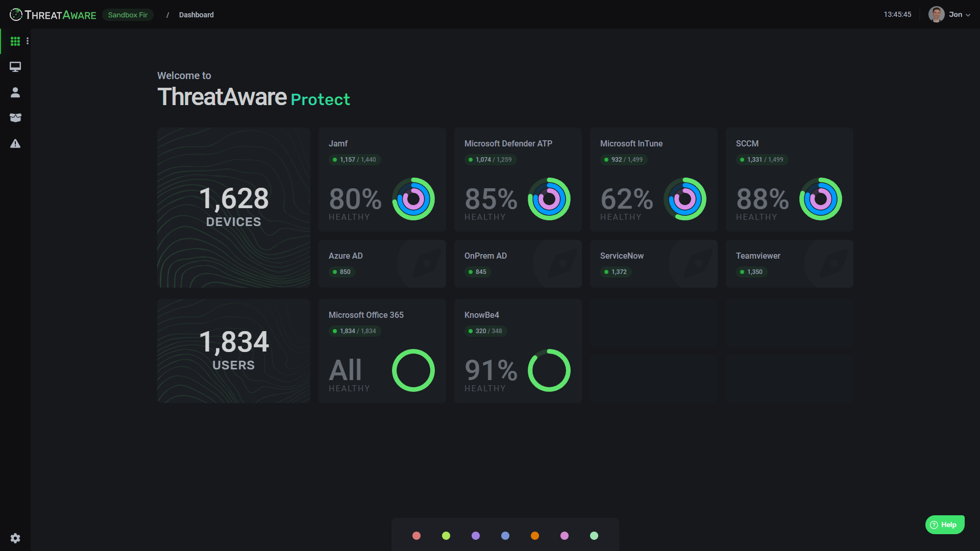The width and height of the screenshot is (980, 551).
Task: Open the Microsoft Defender ATP card
Action: (x=518, y=180)
